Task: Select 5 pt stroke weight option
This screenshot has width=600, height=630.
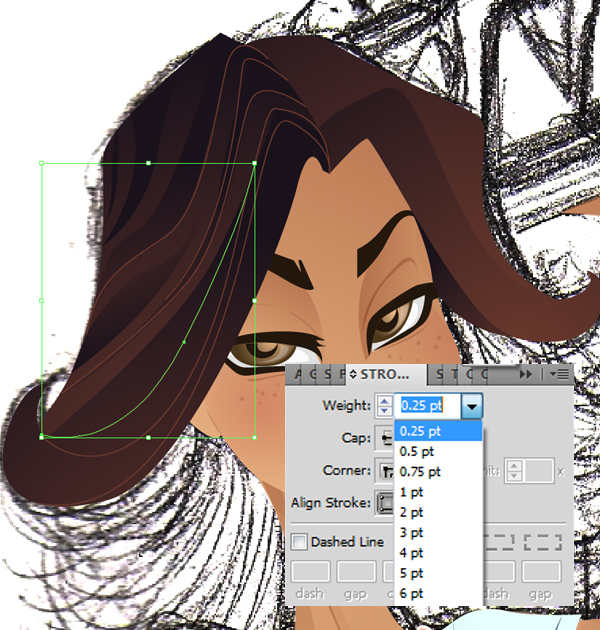Action: (x=438, y=573)
